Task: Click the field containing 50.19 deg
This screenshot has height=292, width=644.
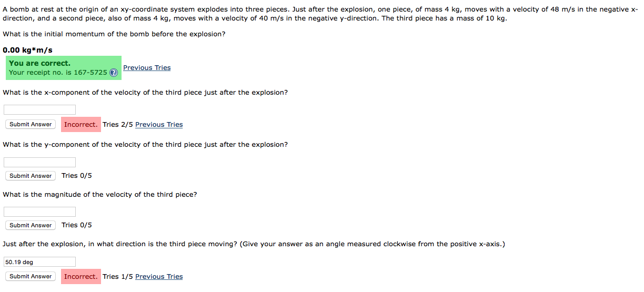Action: point(40,262)
